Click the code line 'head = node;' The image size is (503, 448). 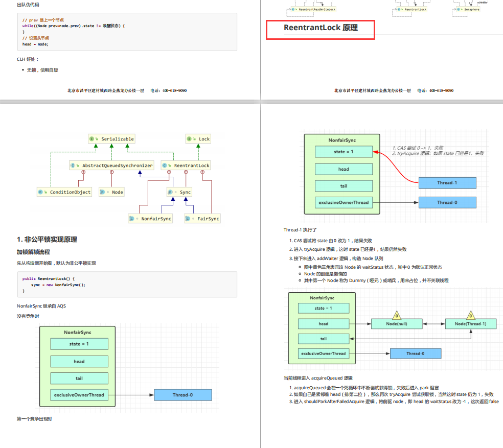[x=35, y=44]
